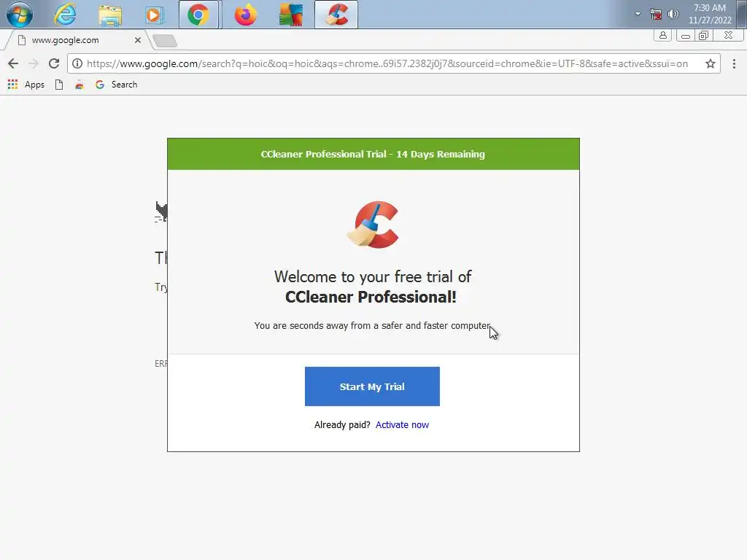The height and width of the screenshot is (560, 747).
Task: Switch to Google Chrome taskbar button
Action: coord(198,15)
